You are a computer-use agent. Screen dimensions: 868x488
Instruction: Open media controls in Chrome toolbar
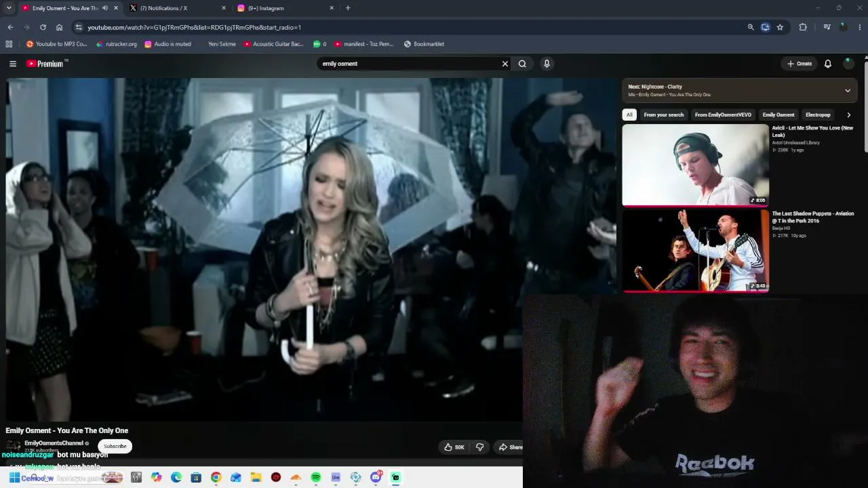[x=827, y=27]
